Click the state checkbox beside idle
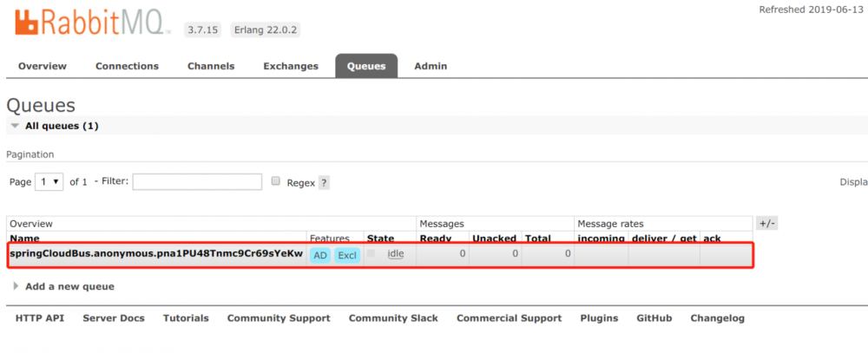 tap(371, 253)
